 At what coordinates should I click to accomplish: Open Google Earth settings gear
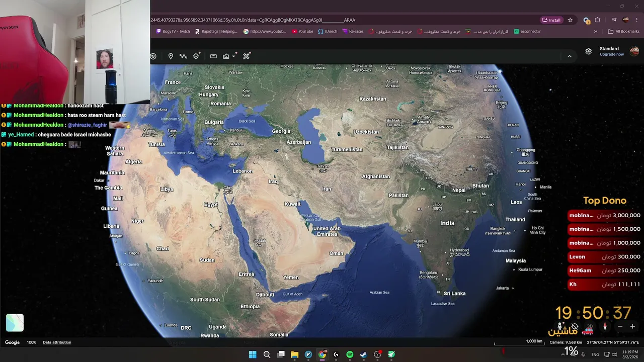click(x=588, y=51)
